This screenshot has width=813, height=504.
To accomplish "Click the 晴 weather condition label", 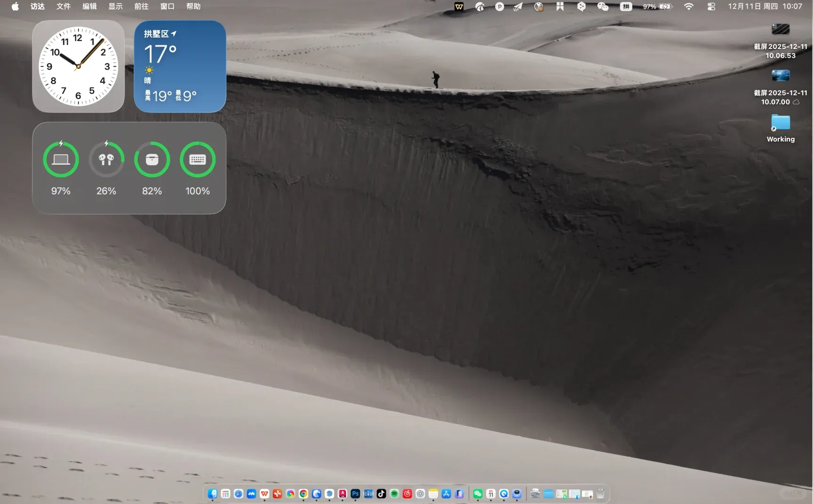I will [148, 80].
